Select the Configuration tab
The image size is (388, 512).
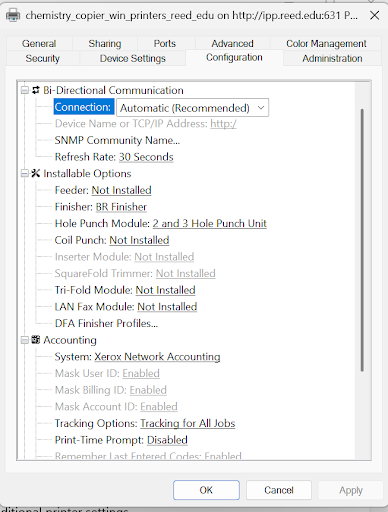(x=234, y=57)
